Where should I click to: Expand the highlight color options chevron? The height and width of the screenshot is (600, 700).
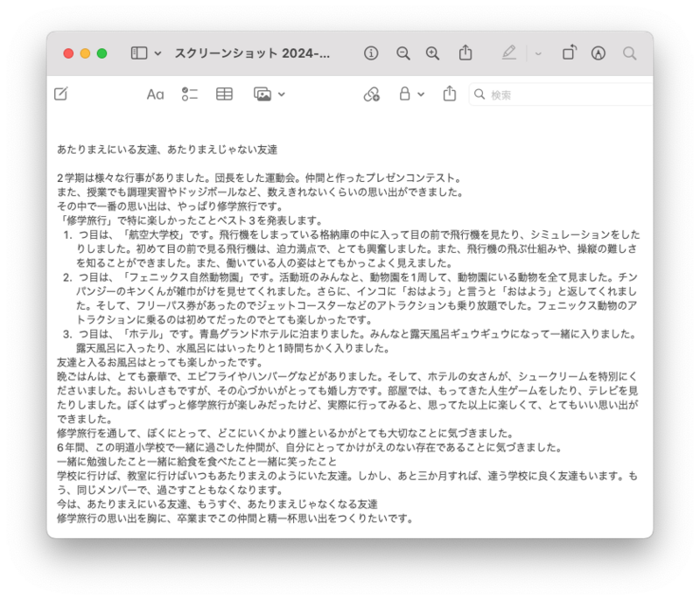point(538,53)
